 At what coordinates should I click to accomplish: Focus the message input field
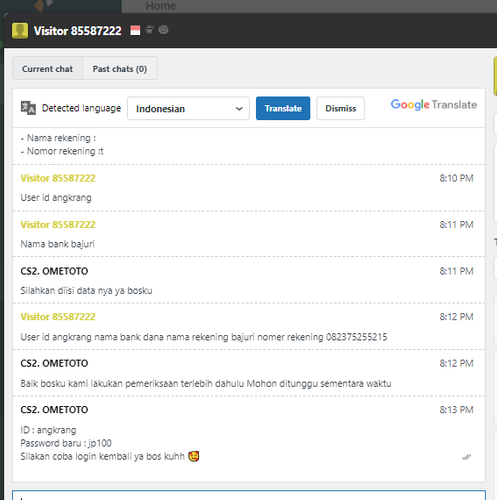point(249,495)
